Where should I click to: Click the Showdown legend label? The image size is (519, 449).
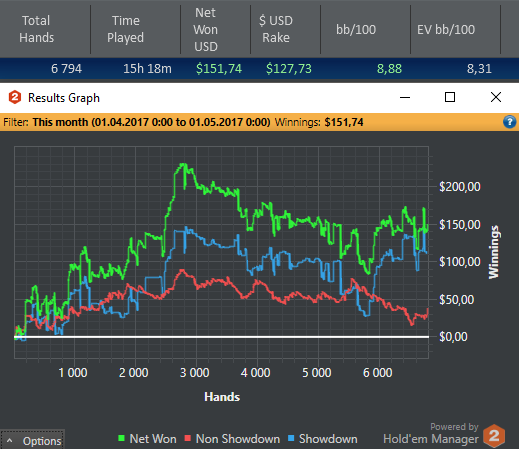(328, 439)
